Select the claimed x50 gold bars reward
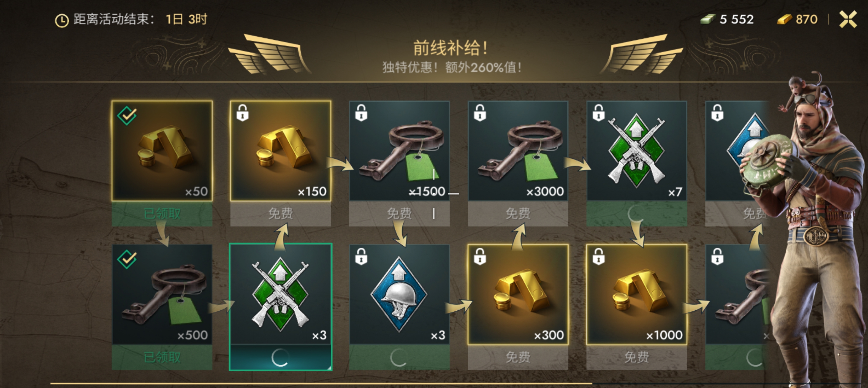The height and width of the screenshot is (388, 868). point(162,151)
